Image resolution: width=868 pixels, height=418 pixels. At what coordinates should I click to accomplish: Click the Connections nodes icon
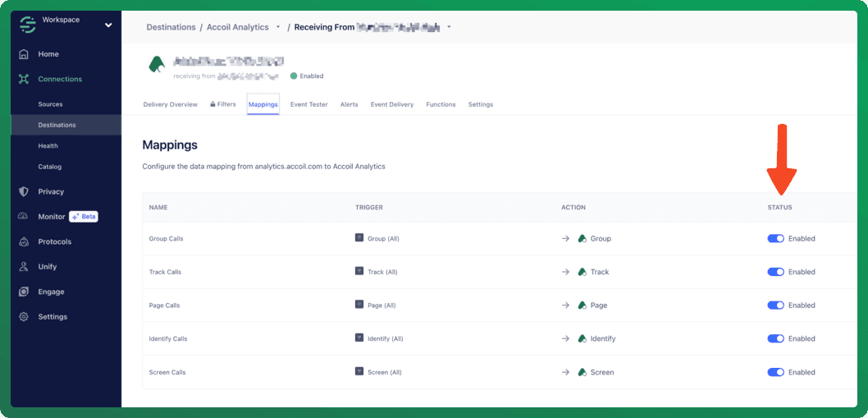pyautogui.click(x=23, y=80)
